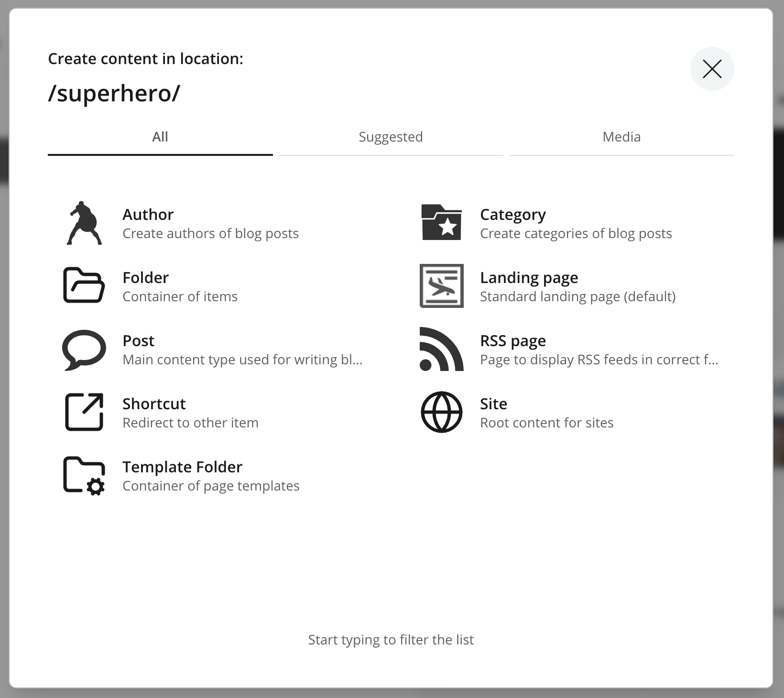Click 'Page to display RSS feeds' text
This screenshot has height=698, width=784.
click(x=599, y=360)
